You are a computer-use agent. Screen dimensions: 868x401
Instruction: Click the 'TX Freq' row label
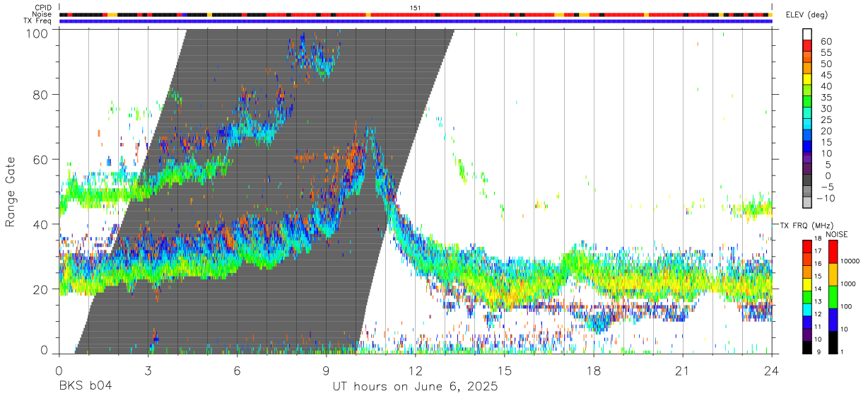point(38,21)
